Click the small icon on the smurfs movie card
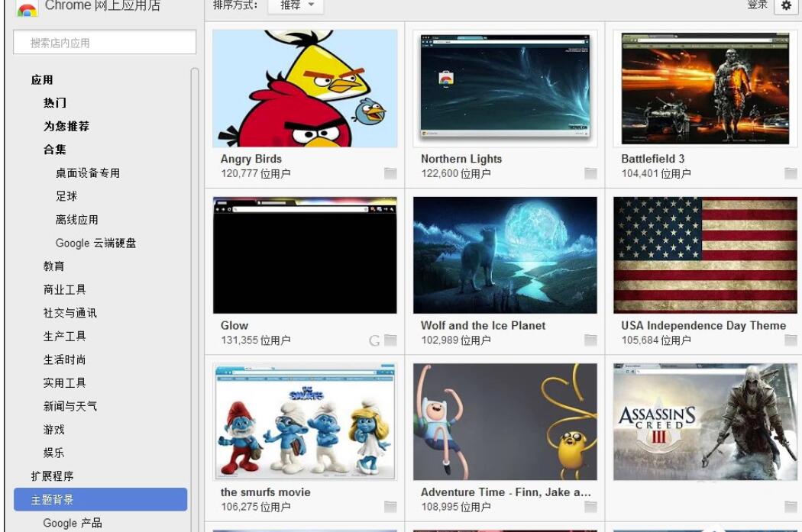Image resolution: width=802 pixels, height=532 pixels. pos(390,507)
